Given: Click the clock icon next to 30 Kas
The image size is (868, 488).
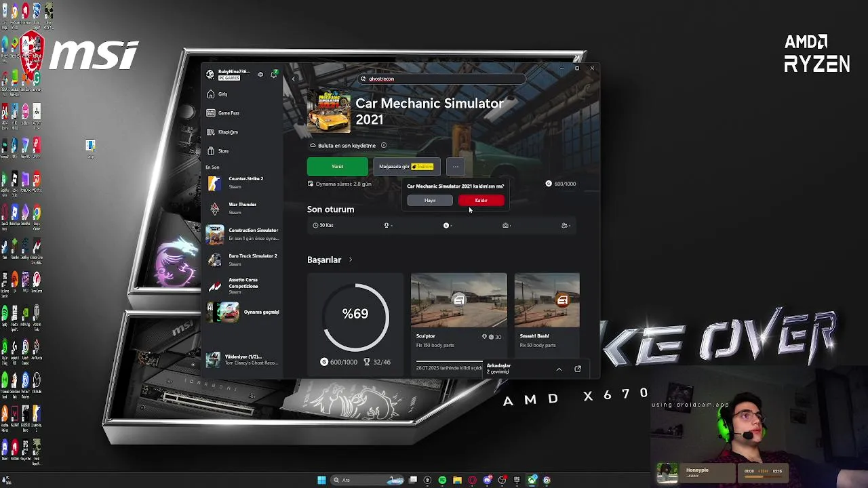Looking at the screenshot, I should pos(315,225).
